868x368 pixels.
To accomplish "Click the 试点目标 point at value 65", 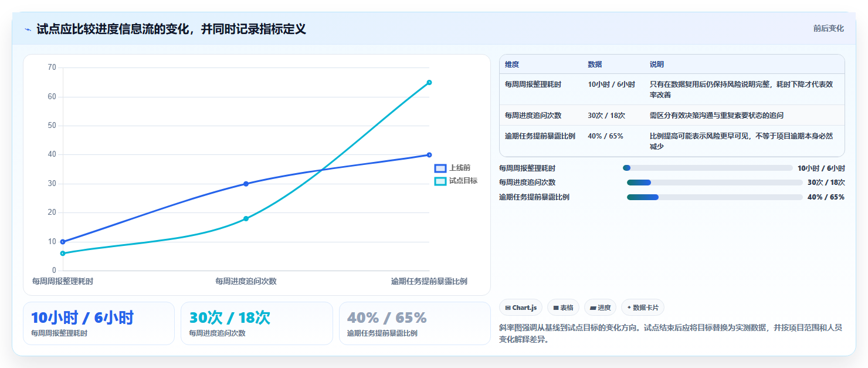I will (429, 82).
